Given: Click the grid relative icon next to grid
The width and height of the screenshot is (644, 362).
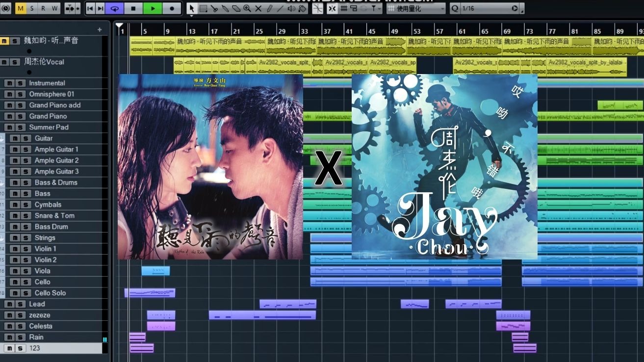Looking at the screenshot, I should pyautogui.click(x=354, y=8).
